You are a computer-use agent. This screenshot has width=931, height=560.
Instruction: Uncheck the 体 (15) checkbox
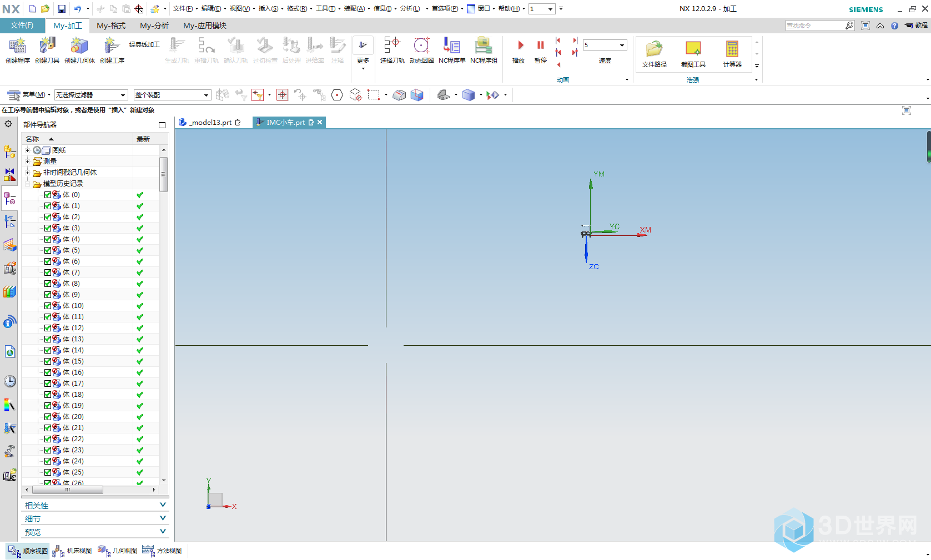point(48,361)
